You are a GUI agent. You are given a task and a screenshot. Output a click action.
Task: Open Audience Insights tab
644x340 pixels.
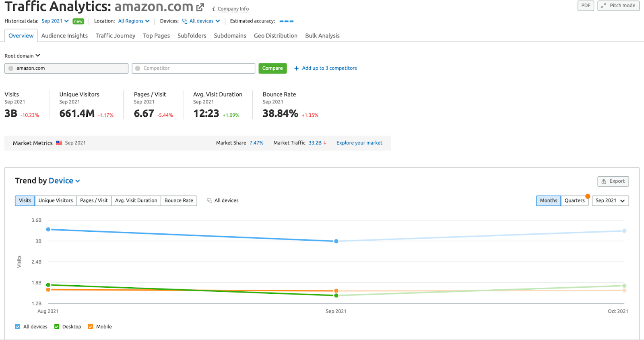(64, 36)
